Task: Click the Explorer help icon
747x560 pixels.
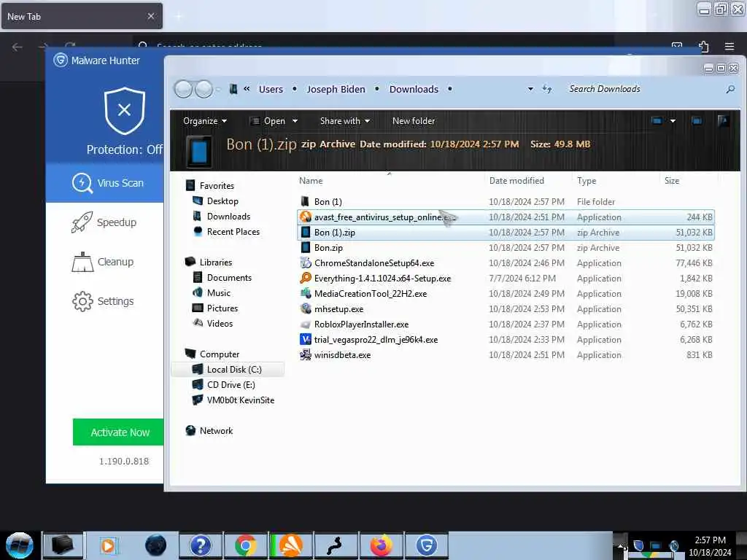Action: click(723, 121)
